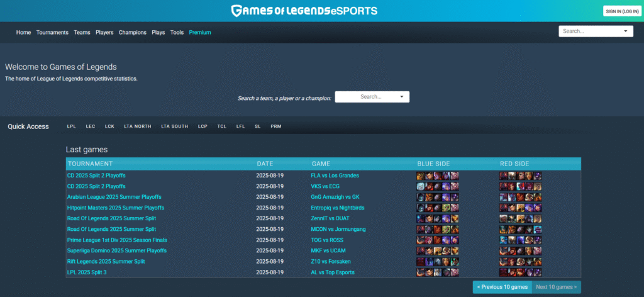Viewport: 644px width, 297px height.
Task: Open the ZennIT vs OUAT game
Action: [330, 218]
